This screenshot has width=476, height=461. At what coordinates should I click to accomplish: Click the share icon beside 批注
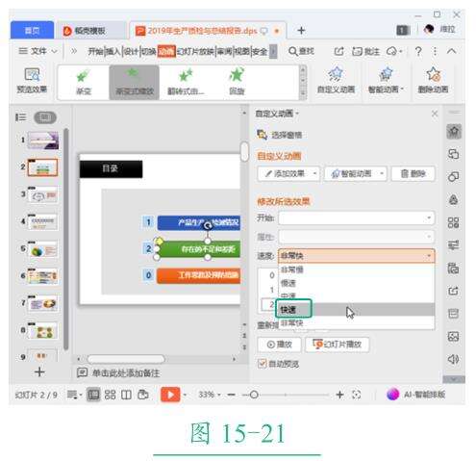coord(338,51)
